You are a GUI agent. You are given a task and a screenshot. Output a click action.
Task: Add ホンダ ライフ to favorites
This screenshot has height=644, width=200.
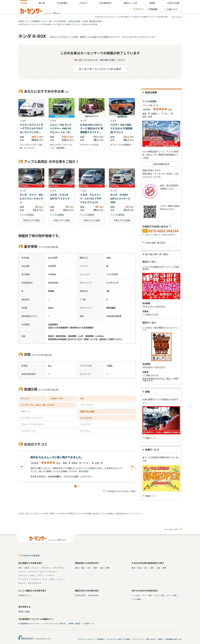click(31, 220)
